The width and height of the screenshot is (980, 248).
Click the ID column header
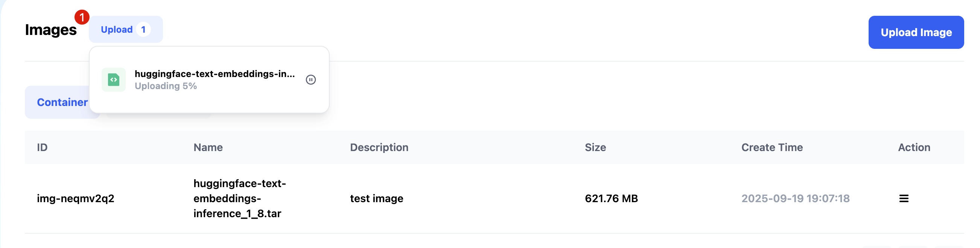coord(42,147)
